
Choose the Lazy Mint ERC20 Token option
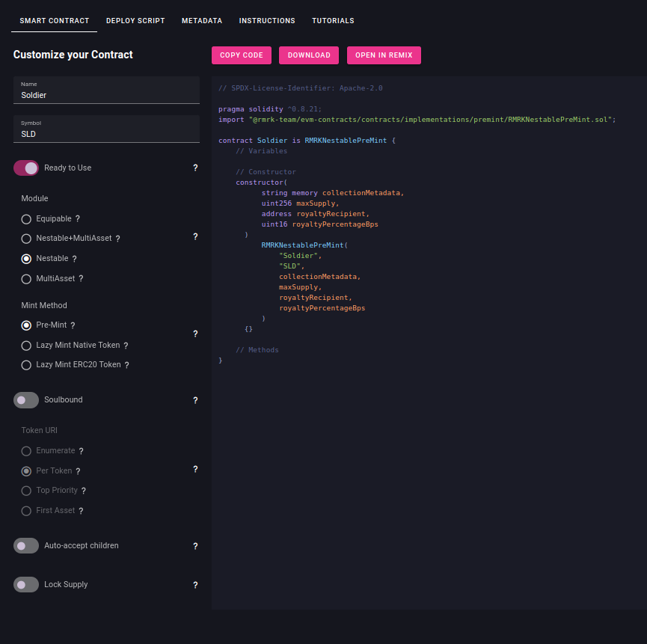[x=27, y=365]
